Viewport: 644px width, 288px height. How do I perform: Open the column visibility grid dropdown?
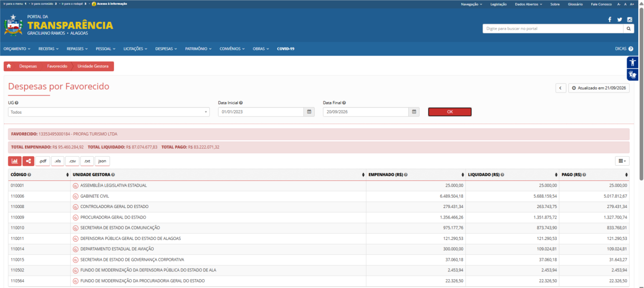[x=622, y=161]
